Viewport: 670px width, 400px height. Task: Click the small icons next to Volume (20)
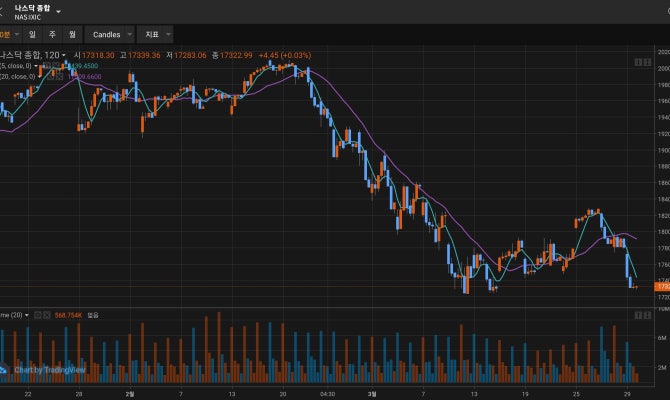pyautogui.click(x=43, y=315)
